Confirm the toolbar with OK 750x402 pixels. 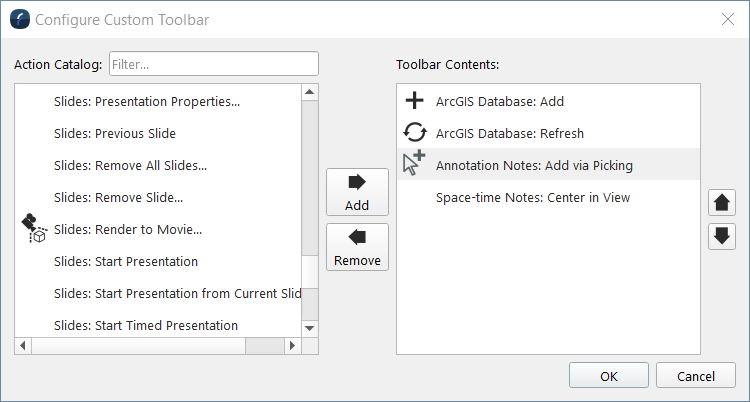point(609,377)
